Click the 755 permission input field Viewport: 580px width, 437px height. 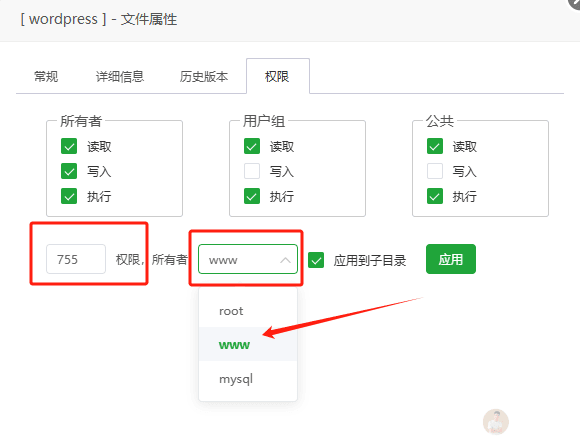coord(76,259)
